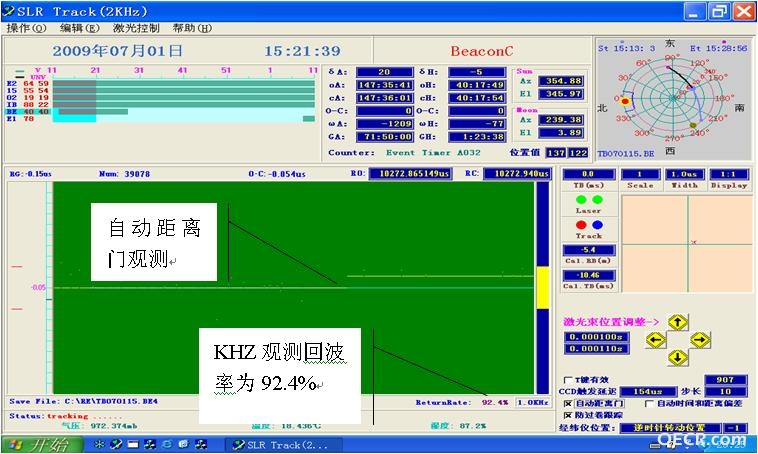This screenshot has width=758, height=454.
Task: Enable 自动时间和距离偏差 checkbox
Action: coord(650,403)
